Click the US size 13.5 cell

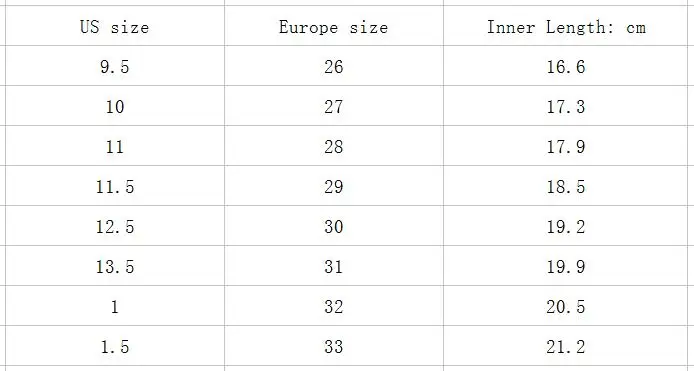pyautogui.click(x=115, y=266)
